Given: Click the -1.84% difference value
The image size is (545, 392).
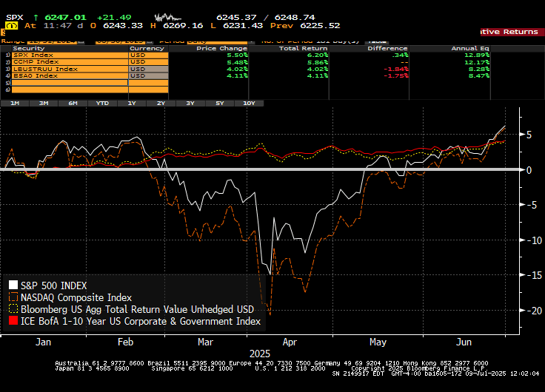Looking at the screenshot, I should click(x=396, y=69).
